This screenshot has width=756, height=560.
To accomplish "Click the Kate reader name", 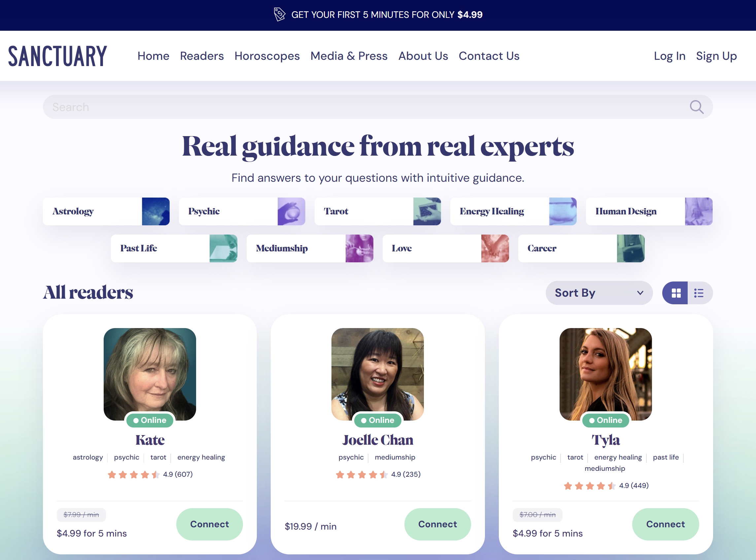I will point(150,440).
